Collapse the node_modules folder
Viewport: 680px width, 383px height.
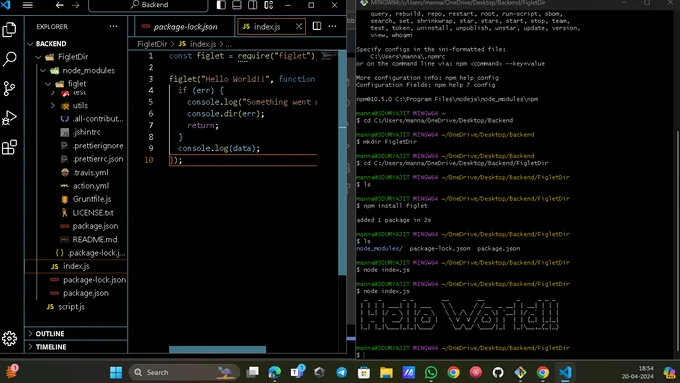76,70
